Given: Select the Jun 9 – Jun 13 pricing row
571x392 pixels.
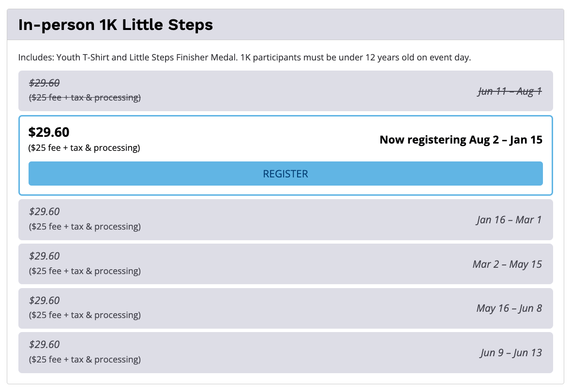Looking at the screenshot, I should pos(285,352).
